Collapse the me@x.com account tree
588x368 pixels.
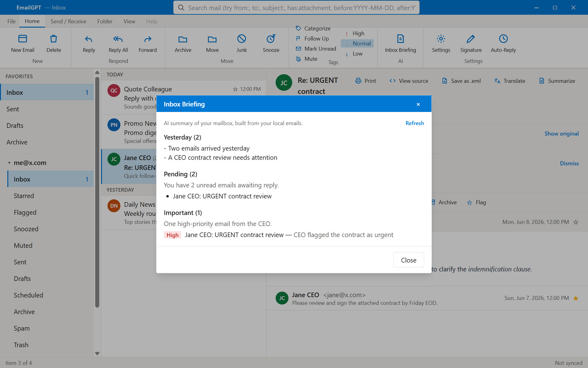pyautogui.click(x=9, y=163)
